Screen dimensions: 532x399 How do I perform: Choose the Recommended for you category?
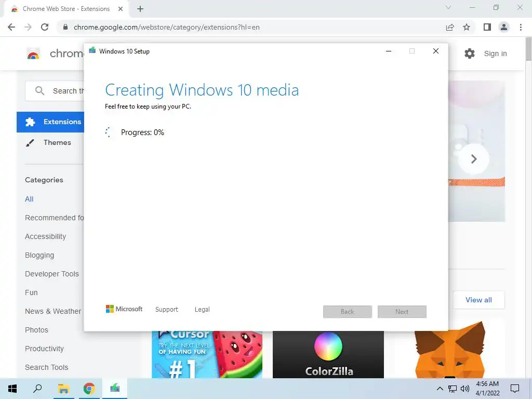coord(54,218)
